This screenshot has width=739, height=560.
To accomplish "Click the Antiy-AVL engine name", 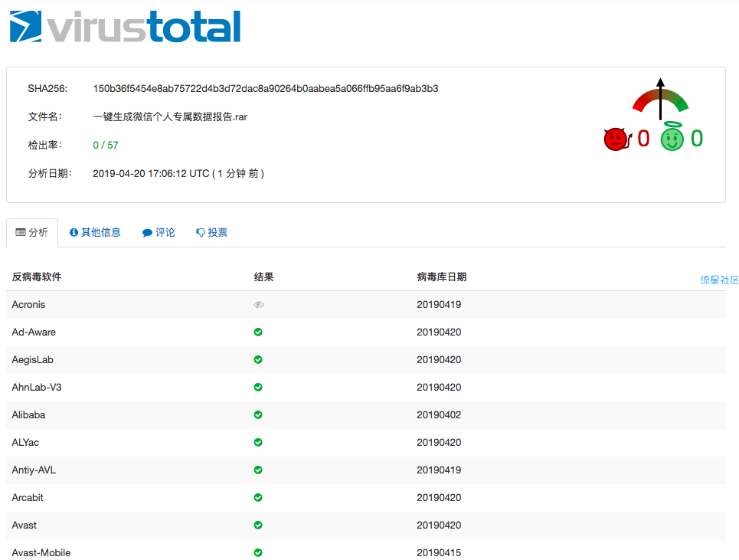I will 34,470.
